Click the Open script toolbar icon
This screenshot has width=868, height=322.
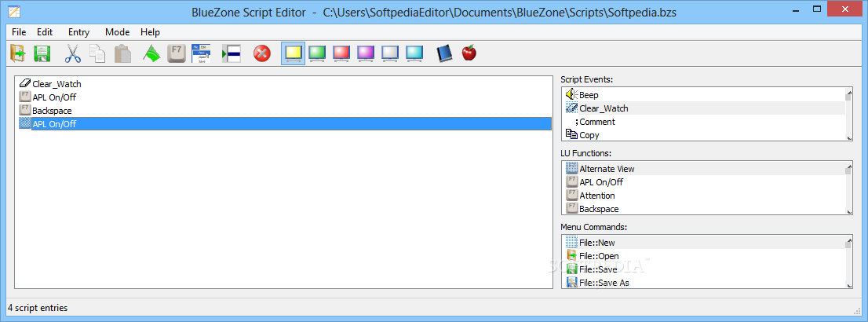(18, 53)
